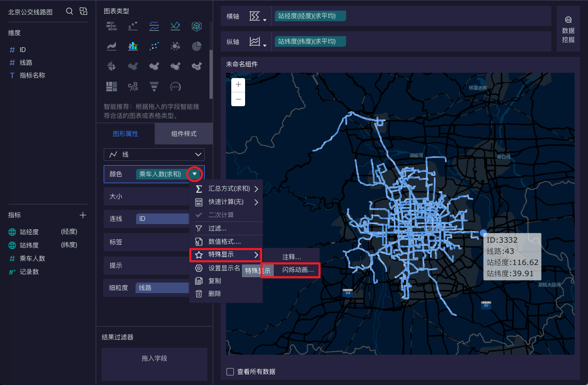This screenshot has height=385, width=588.
Task: Click the 标签 property slot
Action: 147,242
